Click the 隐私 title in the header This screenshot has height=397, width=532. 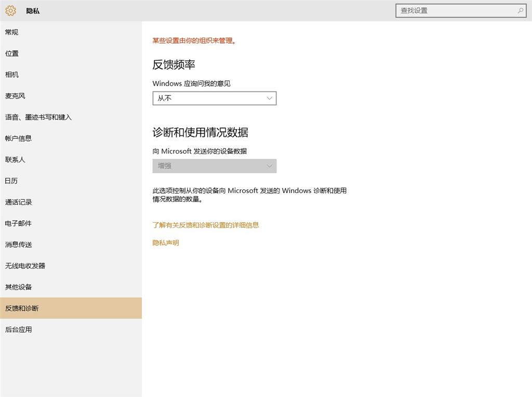click(33, 11)
